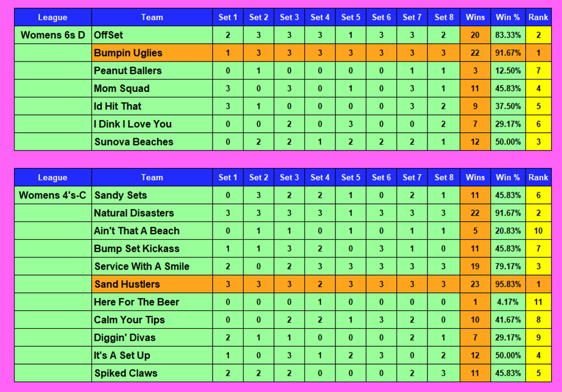Click Peanut Ballers' 12.50% win percentage

coord(508,71)
